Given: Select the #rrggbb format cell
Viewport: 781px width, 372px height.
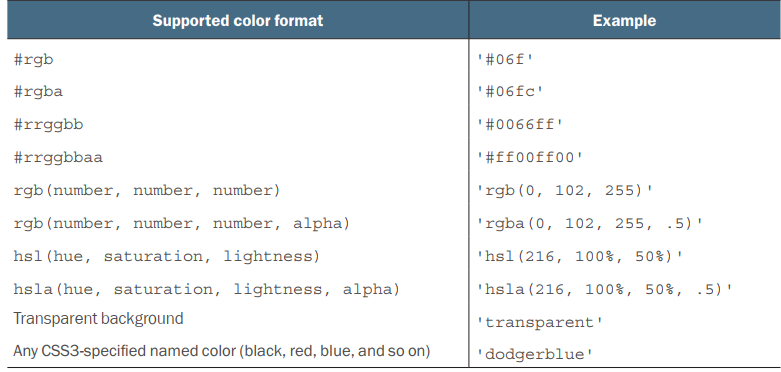Looking at the screenshot, I should (48, 124).
